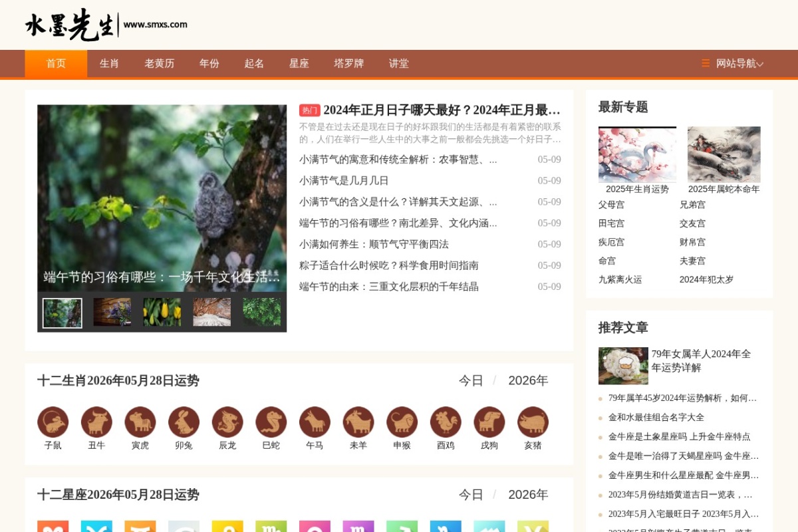This screenshot has width=798, height=532.
Task: Expand the 网站导航 dropdown arrow
Action: tap(760, 64)
